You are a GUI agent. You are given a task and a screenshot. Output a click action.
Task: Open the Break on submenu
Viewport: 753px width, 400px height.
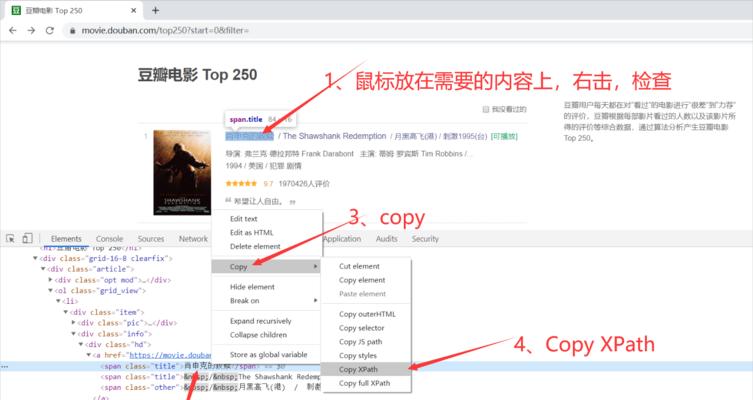coord(267,301)
